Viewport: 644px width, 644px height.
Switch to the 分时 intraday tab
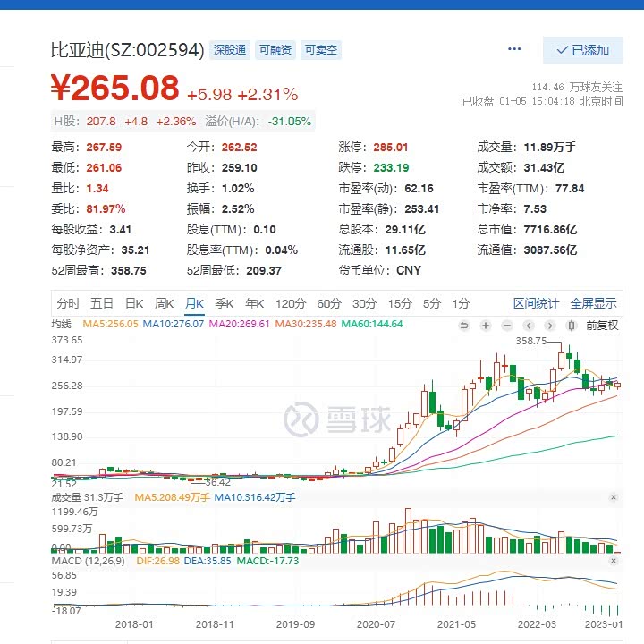point(68,303)
